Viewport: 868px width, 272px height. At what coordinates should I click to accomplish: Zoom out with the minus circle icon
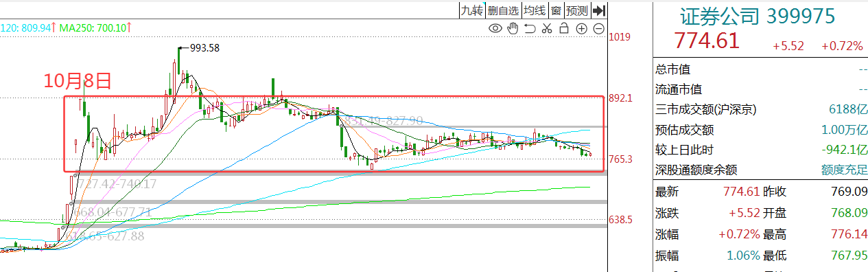(x=598, y=28)
